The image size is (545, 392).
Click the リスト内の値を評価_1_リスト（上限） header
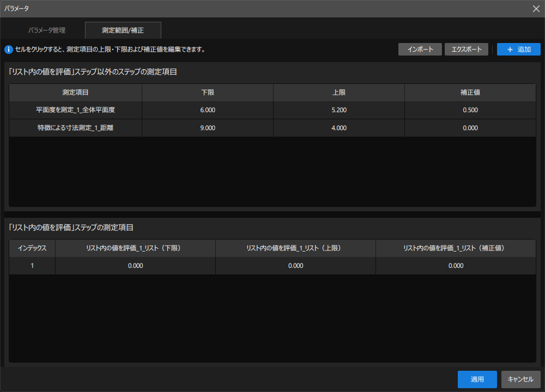click(x=295, y=248)
